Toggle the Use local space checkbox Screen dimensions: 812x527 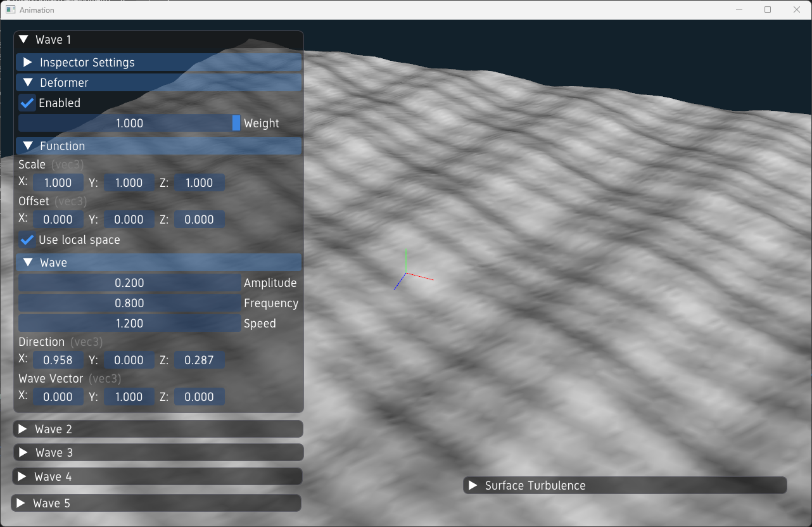pos(27,239)
